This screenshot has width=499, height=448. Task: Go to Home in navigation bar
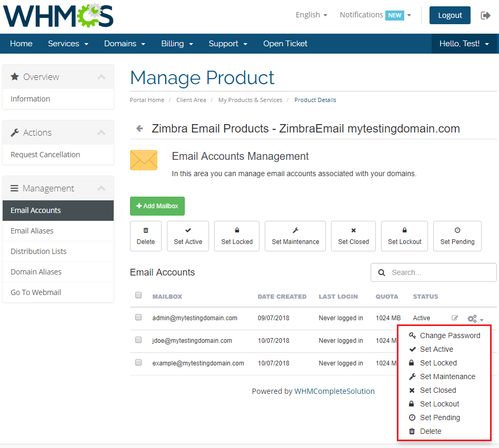point(21,44)
